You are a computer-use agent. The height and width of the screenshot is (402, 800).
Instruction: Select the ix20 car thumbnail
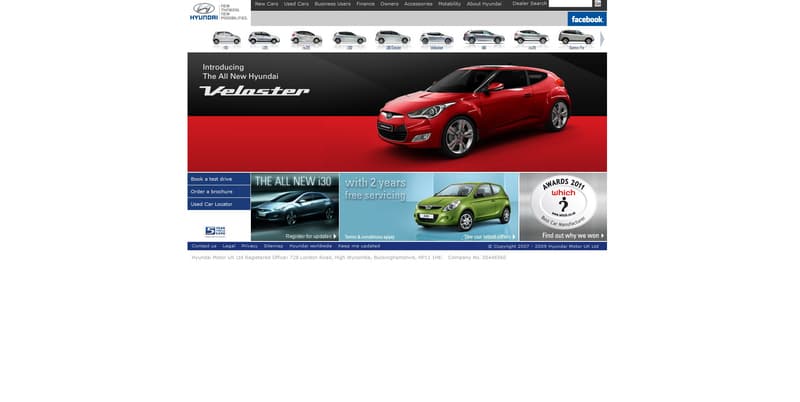pyautogui.click(x=306, y=39)
